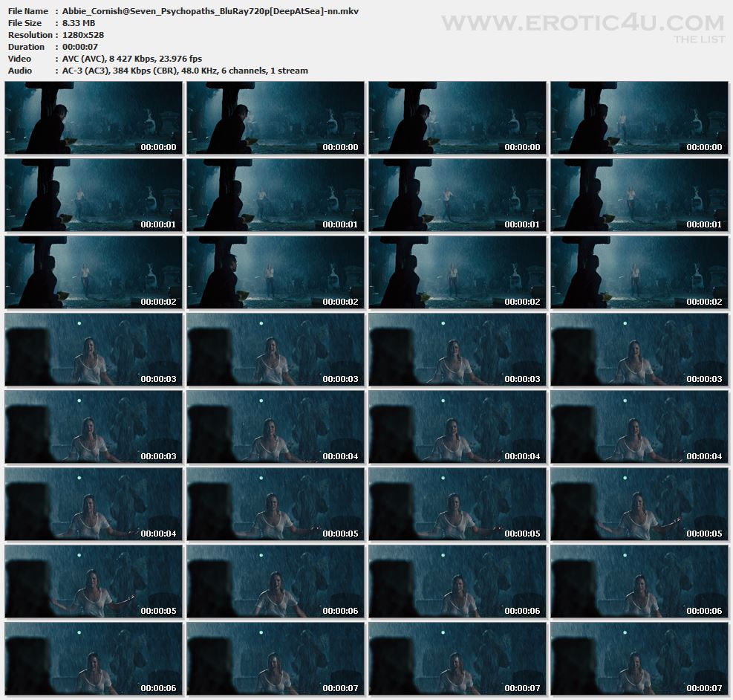733x700 pixels.
Task: Open the first thumbnail stamped 00:00:01
Action: click(94, 195)
